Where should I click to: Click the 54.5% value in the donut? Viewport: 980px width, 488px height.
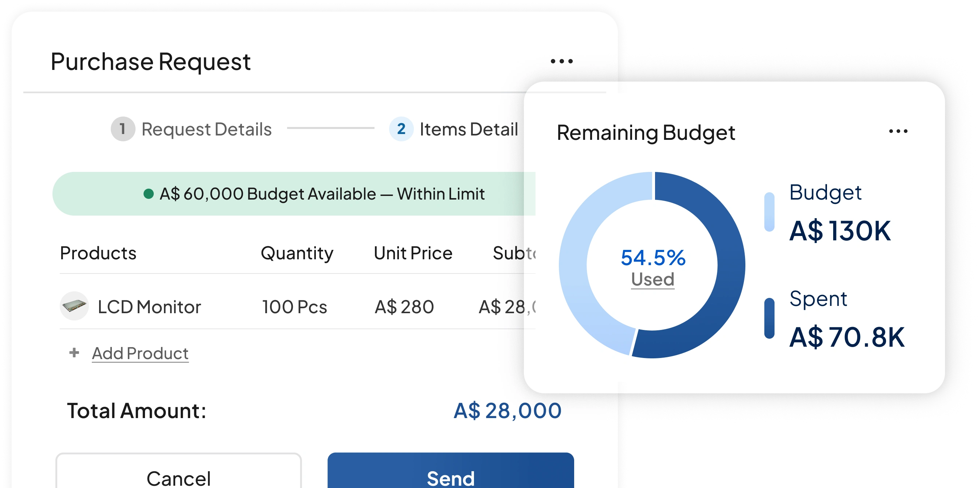[x=653, y=258]
